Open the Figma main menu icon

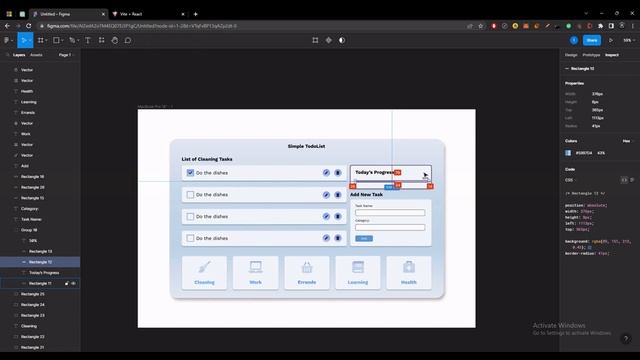6,40
